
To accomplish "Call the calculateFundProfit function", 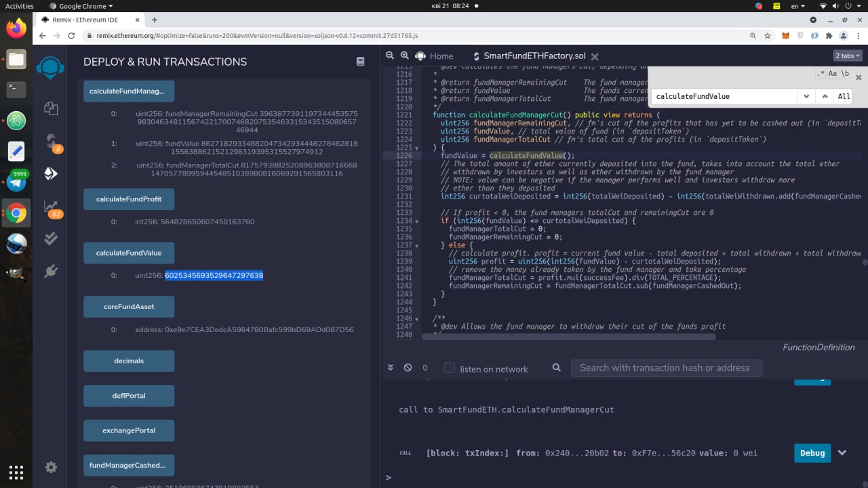I will coord(129,199).
